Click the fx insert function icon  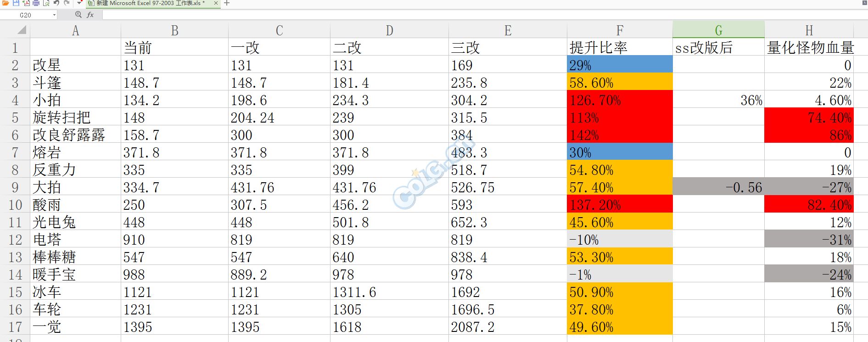[90, 15]
